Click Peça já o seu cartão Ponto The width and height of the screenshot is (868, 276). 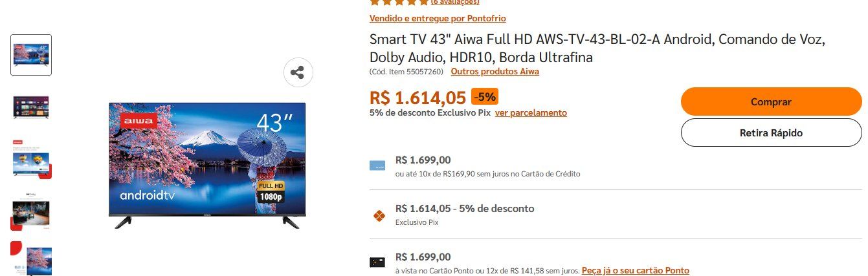pyautogui.click(x=636, y=270)
